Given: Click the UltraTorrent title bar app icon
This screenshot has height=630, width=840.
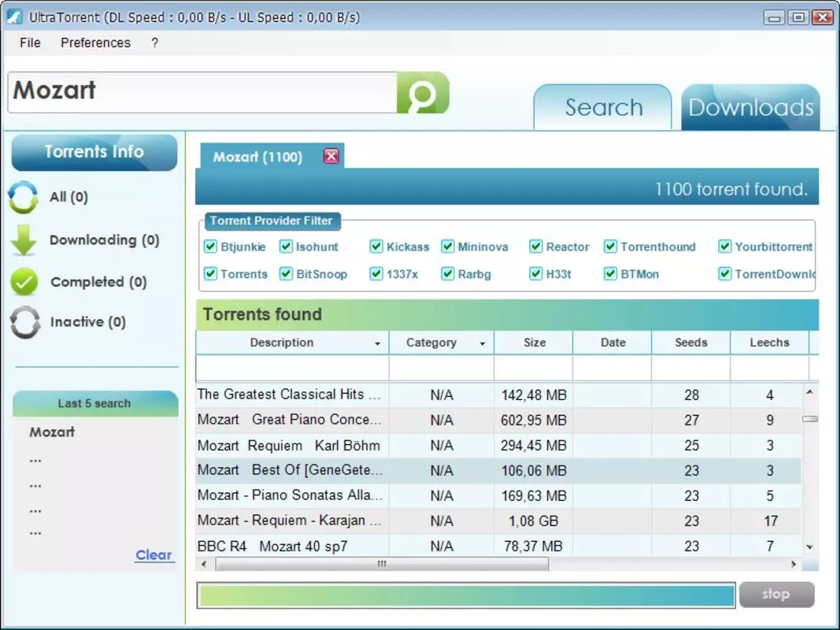Looking at the screenshot, I should 14,17.
